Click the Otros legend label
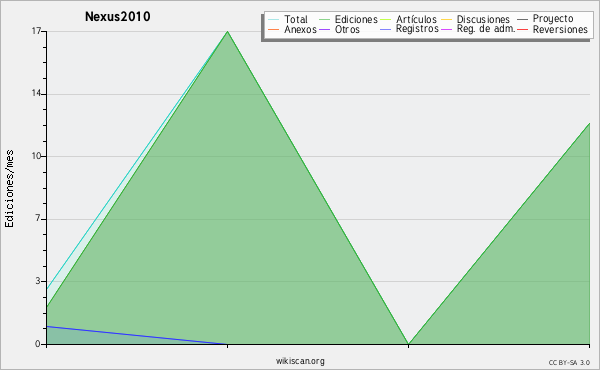The image size is (600, 370). (347, 29)
